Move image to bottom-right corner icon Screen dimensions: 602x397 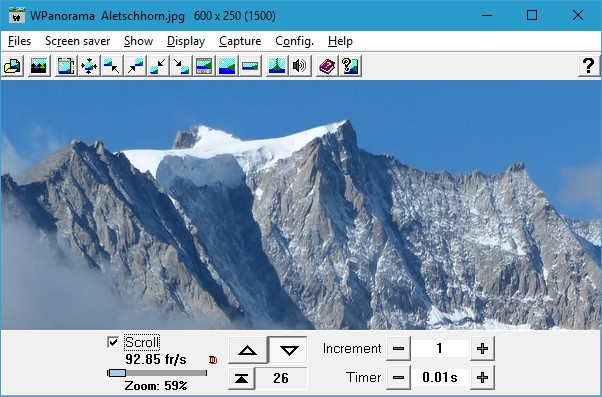pos(181,66)
